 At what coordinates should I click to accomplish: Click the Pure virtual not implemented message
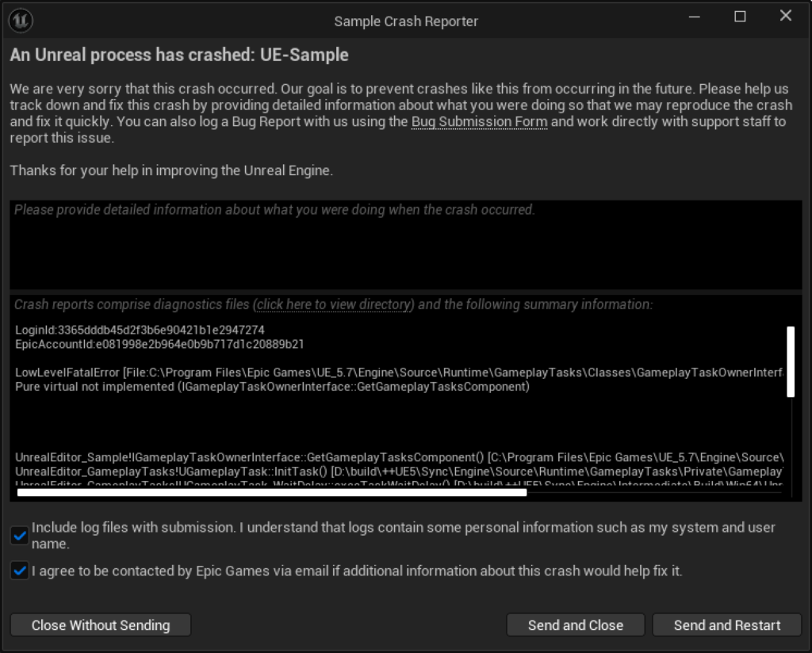[x=272, y=387]
